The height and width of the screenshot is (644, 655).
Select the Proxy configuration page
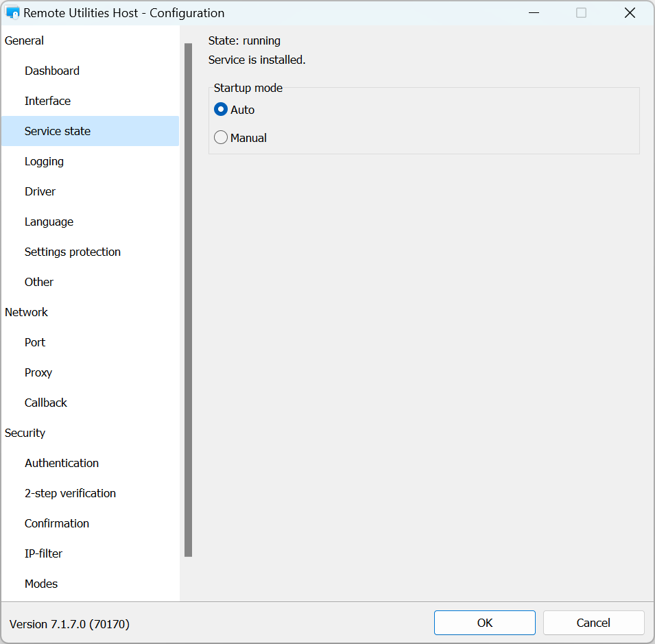point(38,372)
